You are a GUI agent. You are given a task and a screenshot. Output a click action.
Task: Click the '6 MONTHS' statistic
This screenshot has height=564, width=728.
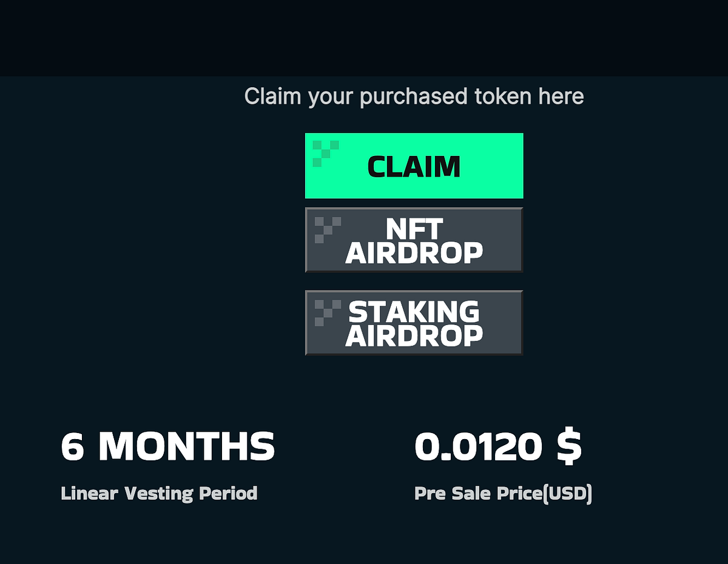[169, 447]
